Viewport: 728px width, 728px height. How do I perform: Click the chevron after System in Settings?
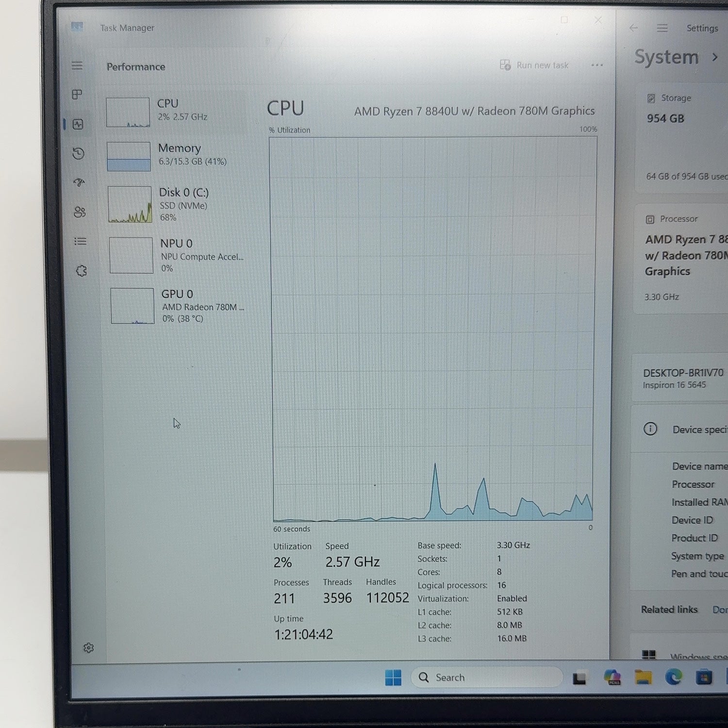[715, 57]
